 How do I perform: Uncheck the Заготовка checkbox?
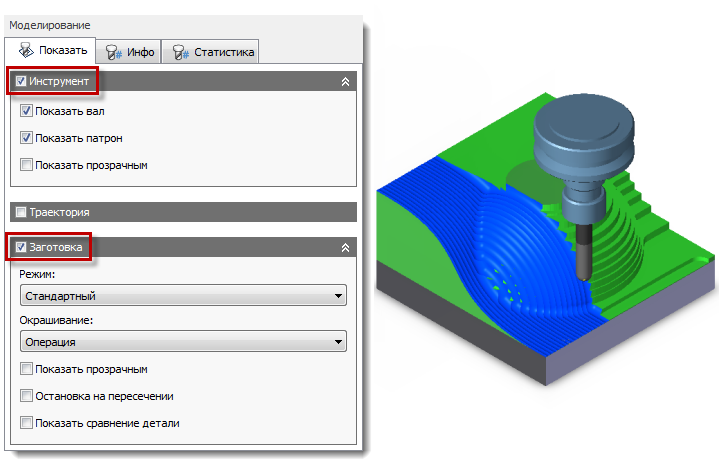[x=21, y=247]
